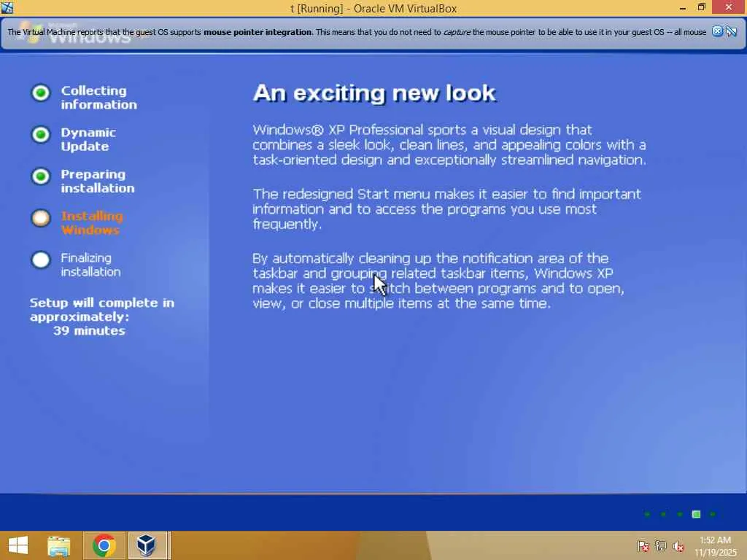747x560 pixels.
Task: Click the 'Collecting information' label
Action: (x=99, y=98)
